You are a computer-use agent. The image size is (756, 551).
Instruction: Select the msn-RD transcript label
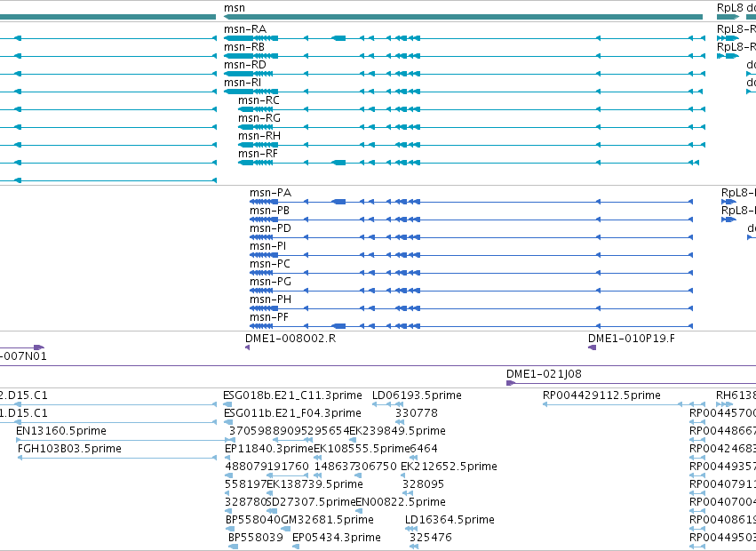[245, 65]
